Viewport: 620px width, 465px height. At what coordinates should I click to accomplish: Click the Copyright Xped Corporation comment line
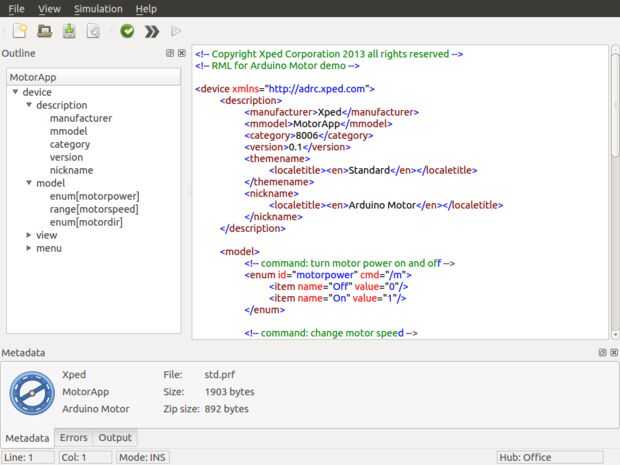click(329, 54)
